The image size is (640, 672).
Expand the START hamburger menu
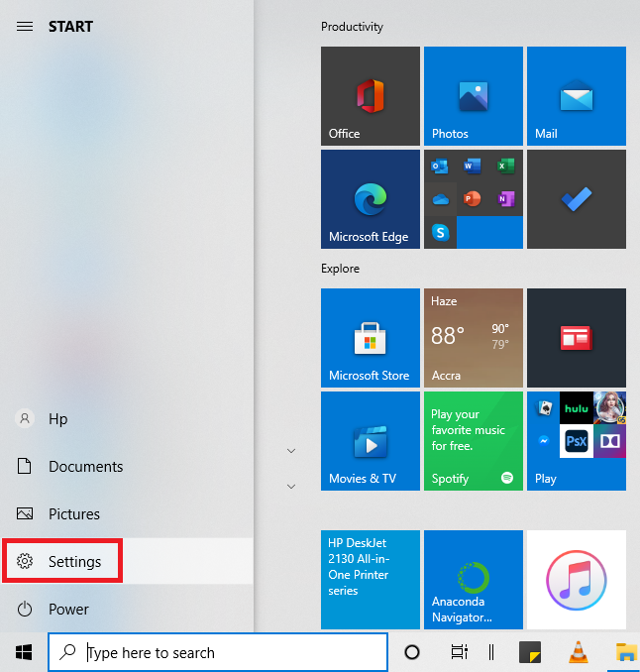[x=25, y=27]
